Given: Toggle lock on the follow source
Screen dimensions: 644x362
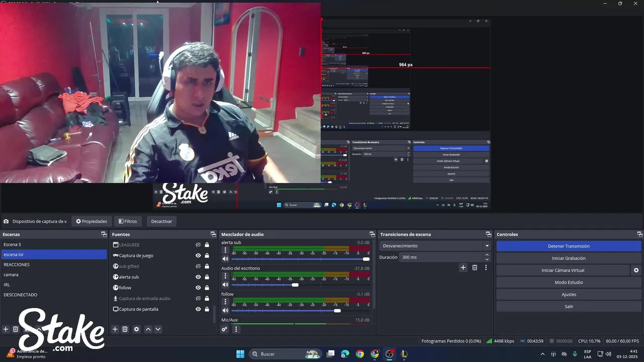Looking at the screenshot, I should pos(207,288).
